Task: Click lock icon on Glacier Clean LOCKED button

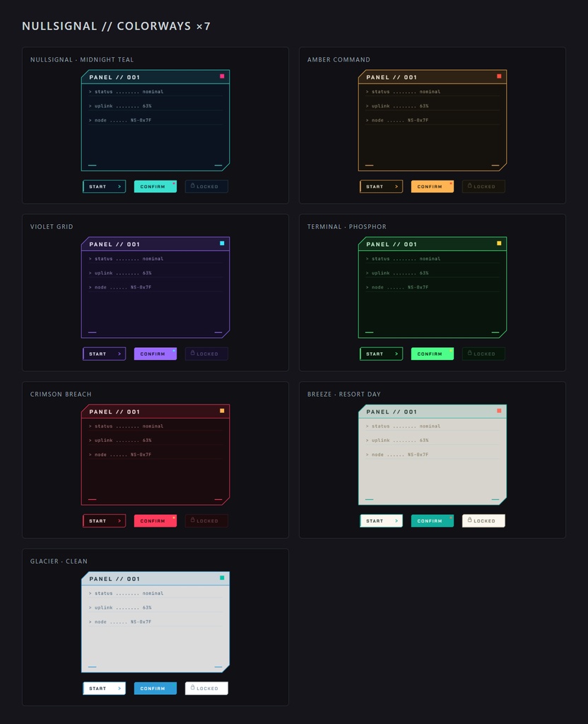Action: click(x=192, y=687)
